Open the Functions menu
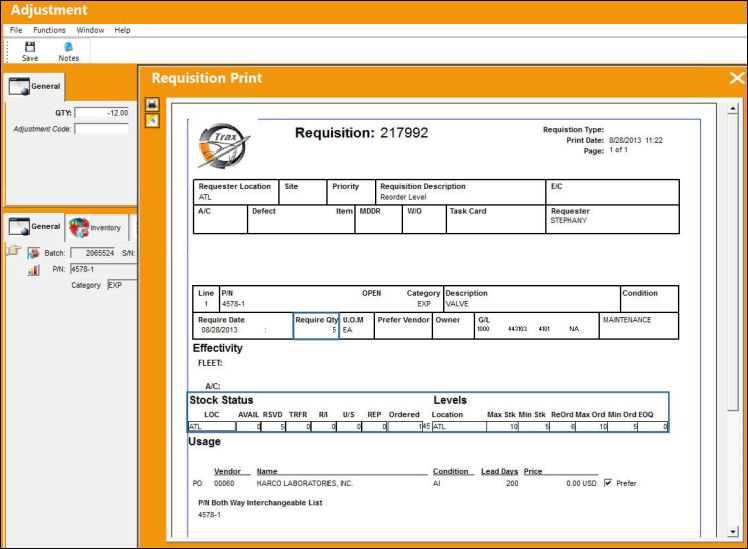Screen dimensions: 748x549 [x=50, y=30]
